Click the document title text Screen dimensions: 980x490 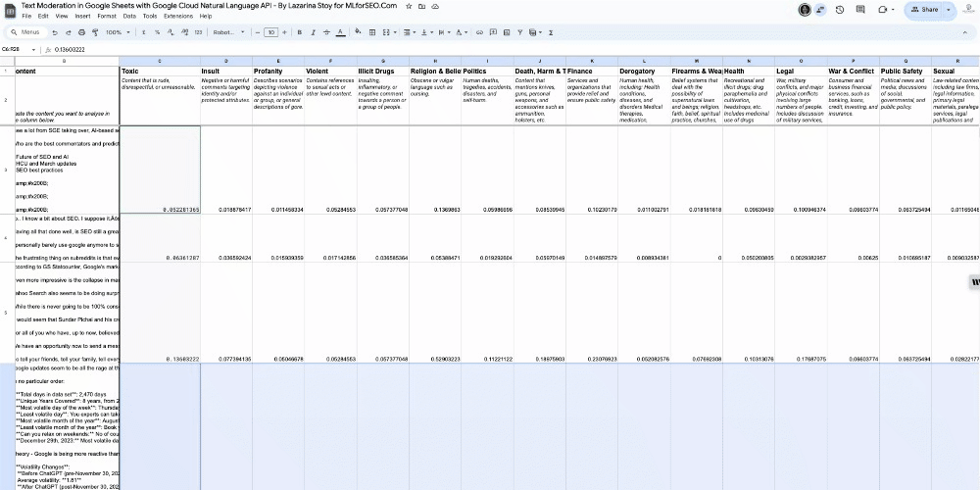coord(210,6)
